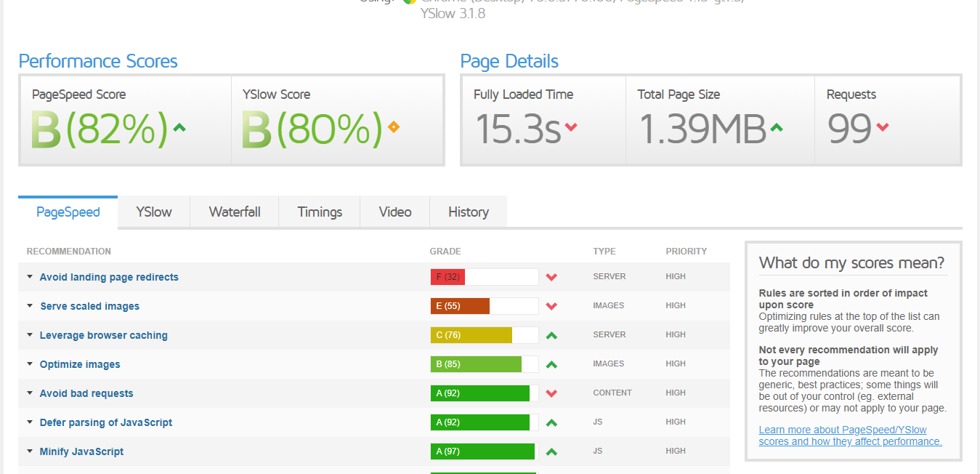The image size is (980, 474).
Task: Open the Optimize images recommendation
Action: pos(80,364)
